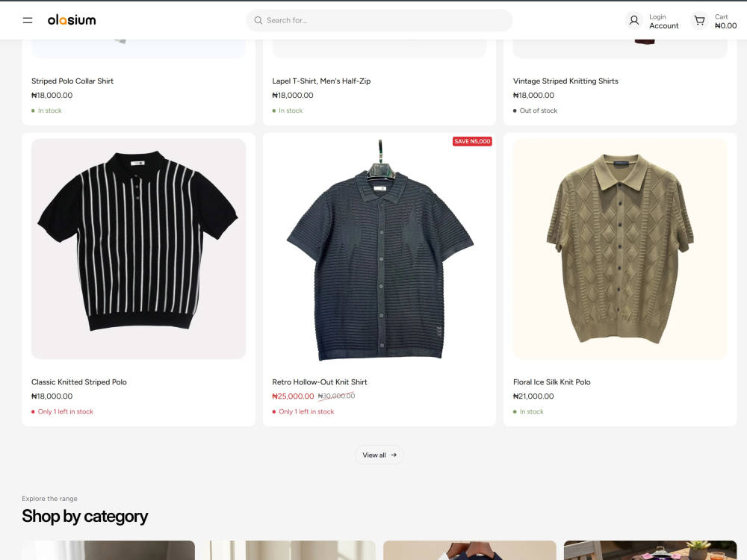The height and width of the screenshot is (560, 747).
Task: Open Classic Knitted Striped Polo title
Action: pos(79,382)
